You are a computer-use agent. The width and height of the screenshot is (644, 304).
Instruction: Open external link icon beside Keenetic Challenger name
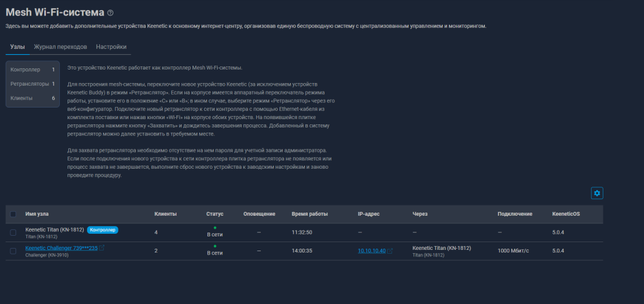click(x=102, y=248)
